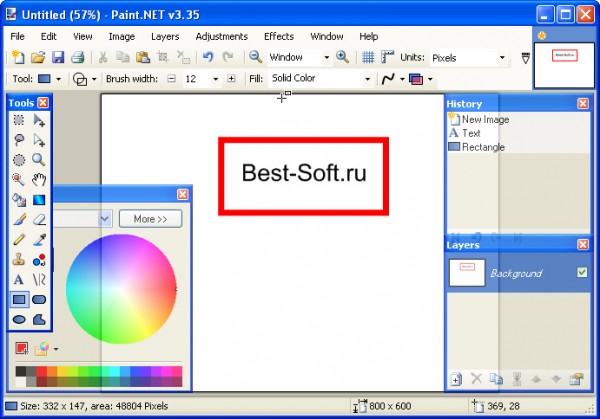This screenshot has width=600, height=419.
Task: Select the Text tool
Action: 19,279
